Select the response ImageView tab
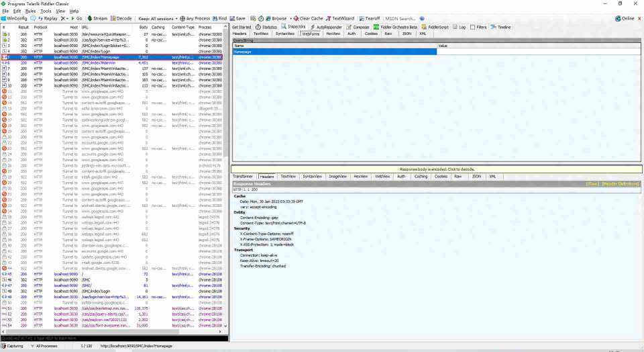 pos(337,177)
